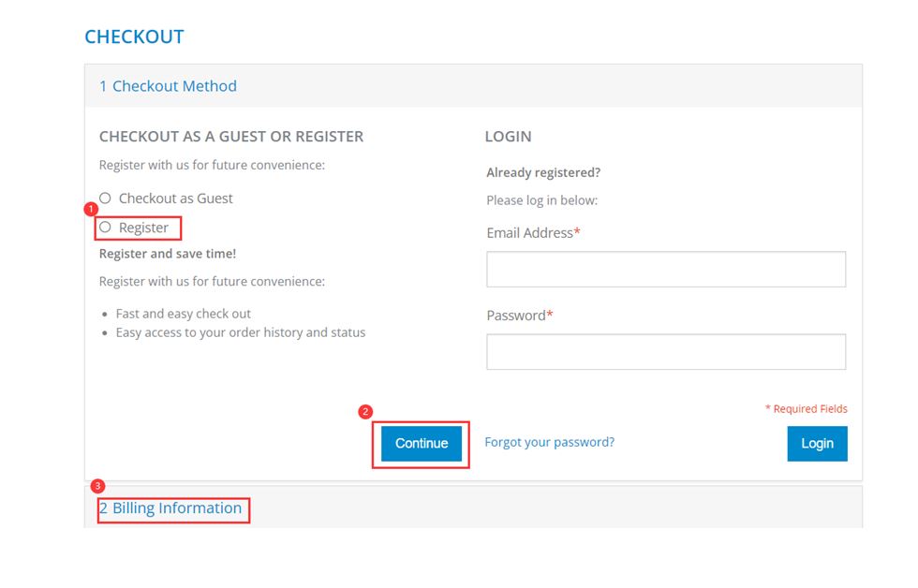
Task: Click into the Password input field
Action: (665, 352)
